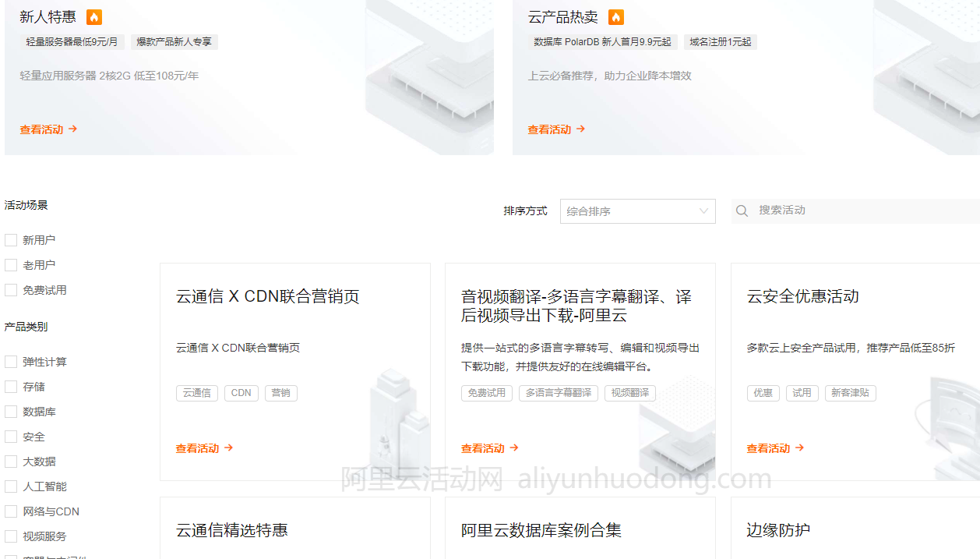Click 轻量应用服务器 2核2G 低至108元/年 text
Screen dimensions: 980x559
coord(110,76)
